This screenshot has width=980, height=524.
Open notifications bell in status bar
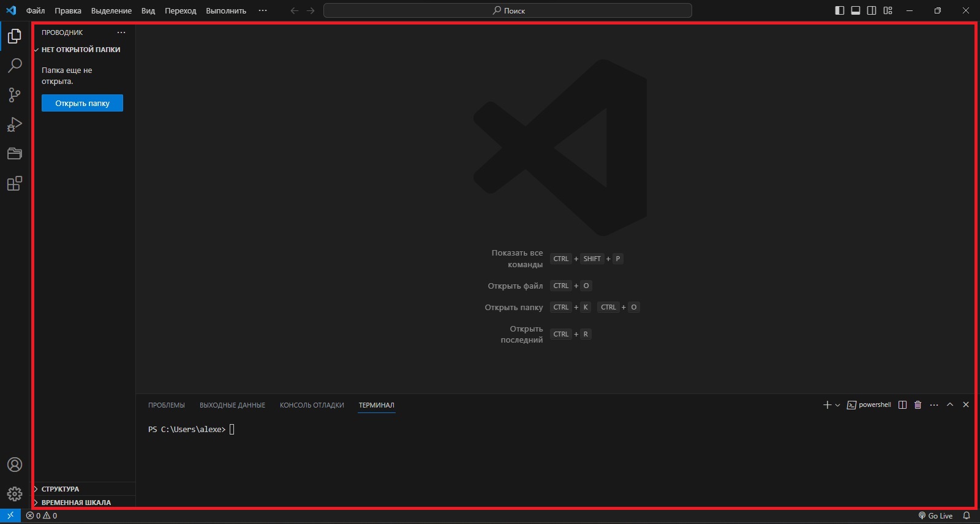click(x=967, y=516)
